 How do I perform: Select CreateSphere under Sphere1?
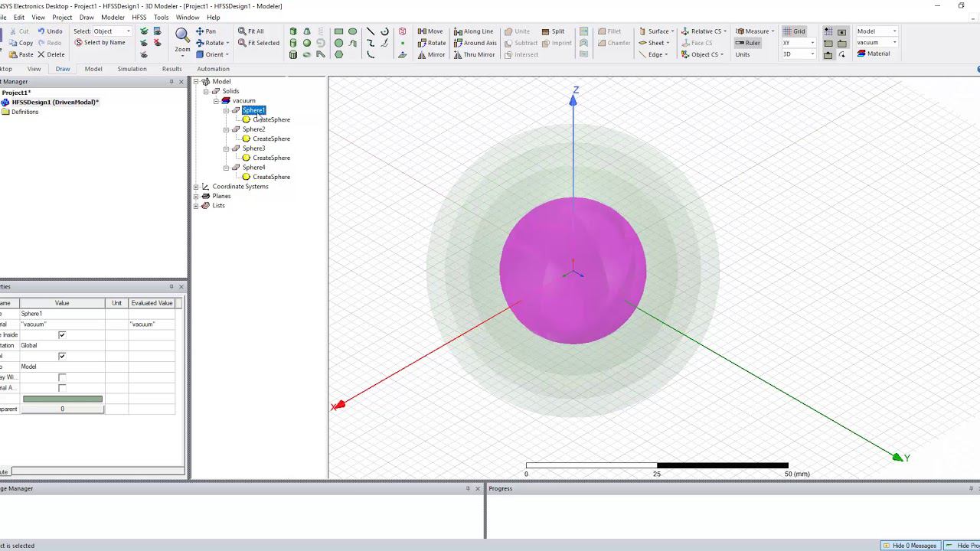click(271, 119)
